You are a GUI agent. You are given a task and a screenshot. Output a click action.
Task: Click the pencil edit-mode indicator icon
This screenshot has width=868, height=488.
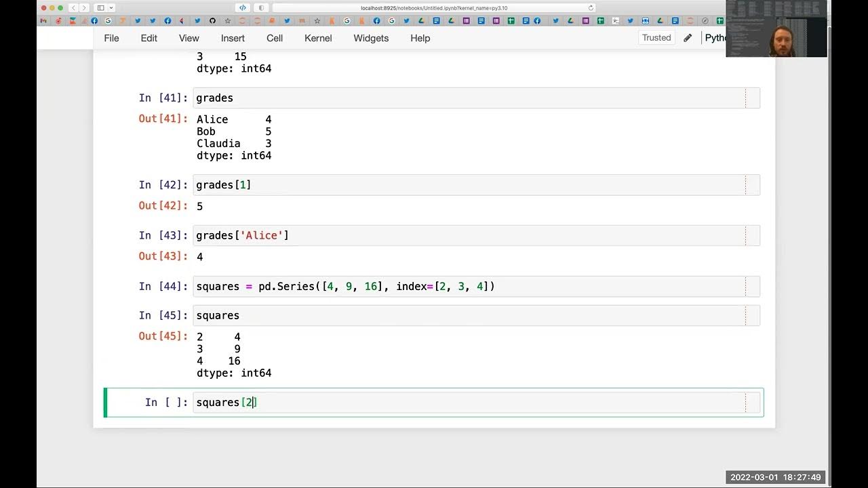coord(688,38)
